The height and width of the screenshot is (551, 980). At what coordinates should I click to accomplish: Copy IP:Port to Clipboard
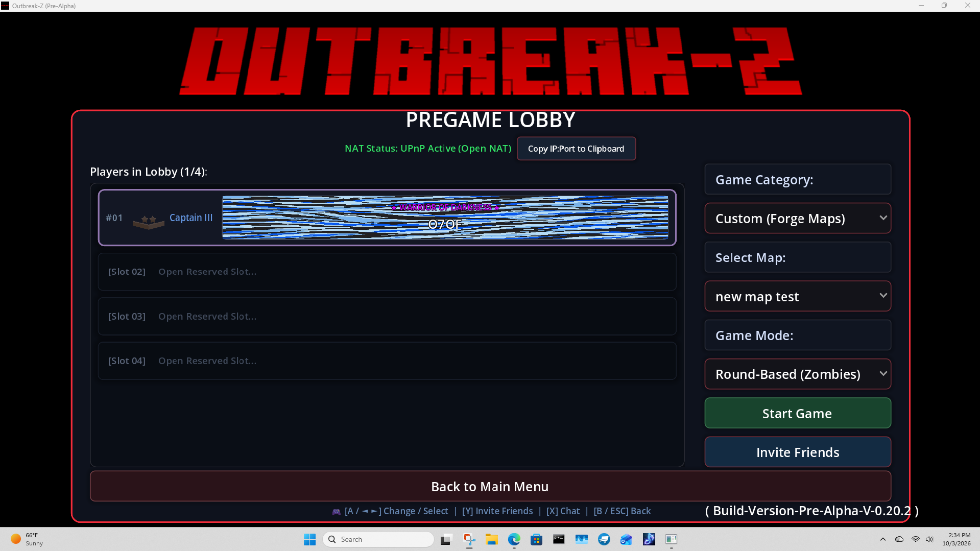point(576,149)
